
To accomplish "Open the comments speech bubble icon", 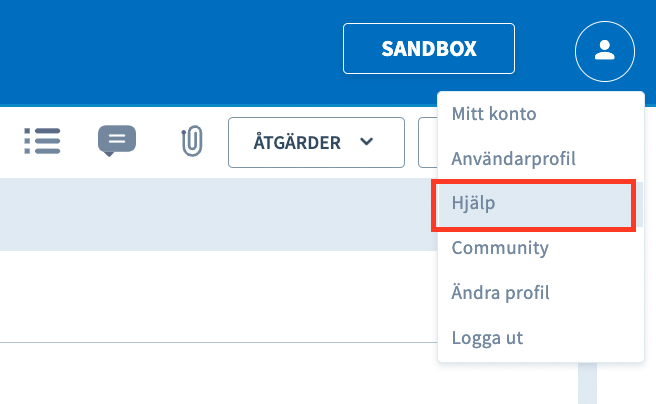I will (117, 141).
